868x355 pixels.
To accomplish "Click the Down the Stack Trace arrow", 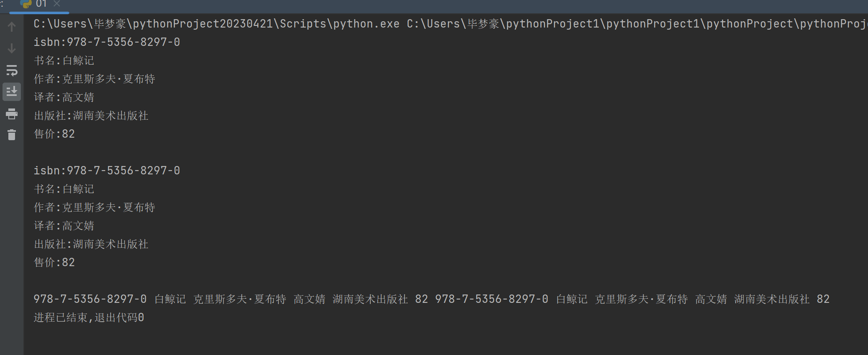I will click(x=12, y=48).
